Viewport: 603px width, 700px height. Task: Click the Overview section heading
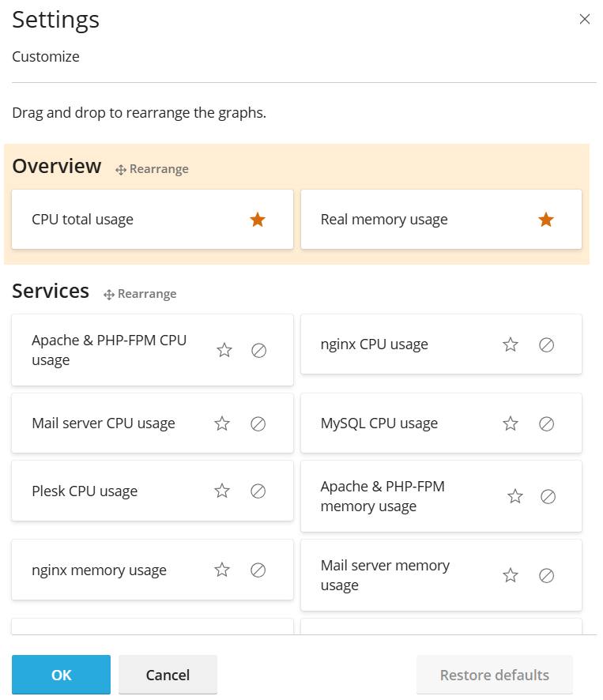pyautogui.click(x=57, y=166)
